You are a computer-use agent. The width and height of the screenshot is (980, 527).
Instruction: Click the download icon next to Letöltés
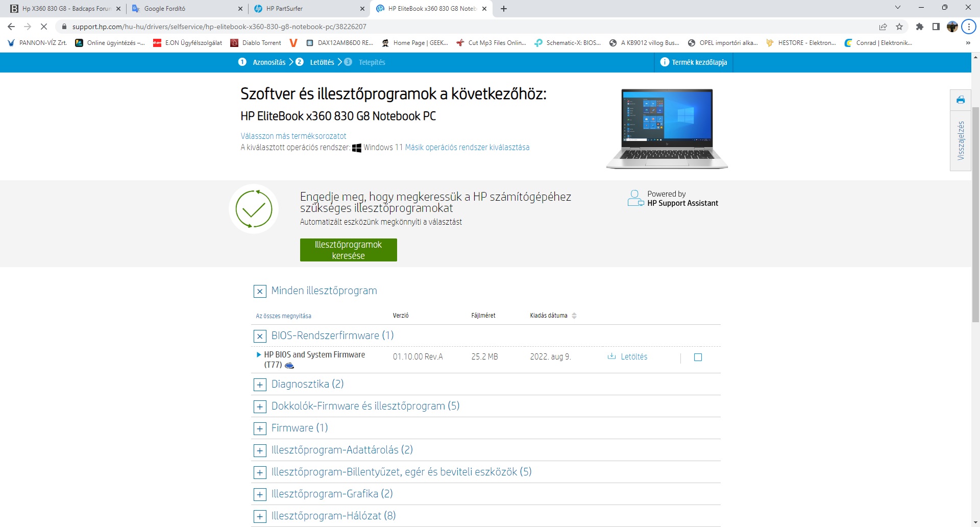pyautogui.click(x=611, y=356)
